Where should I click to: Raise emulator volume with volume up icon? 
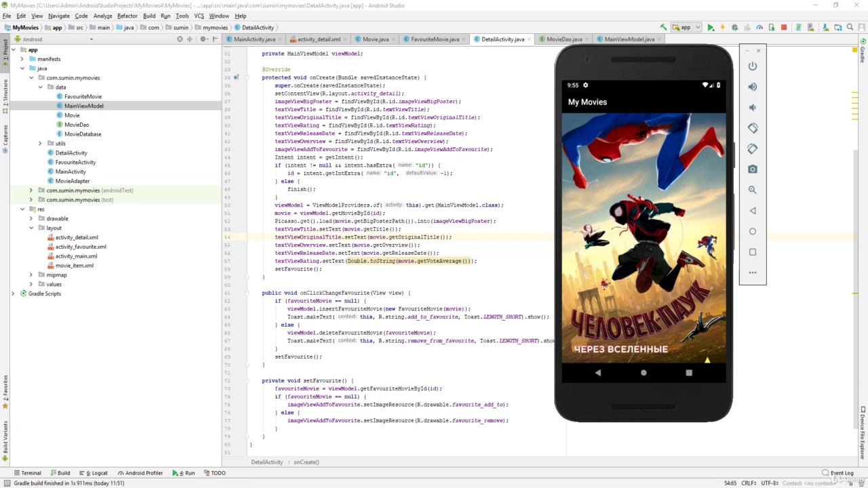click(x=753, y=87)
